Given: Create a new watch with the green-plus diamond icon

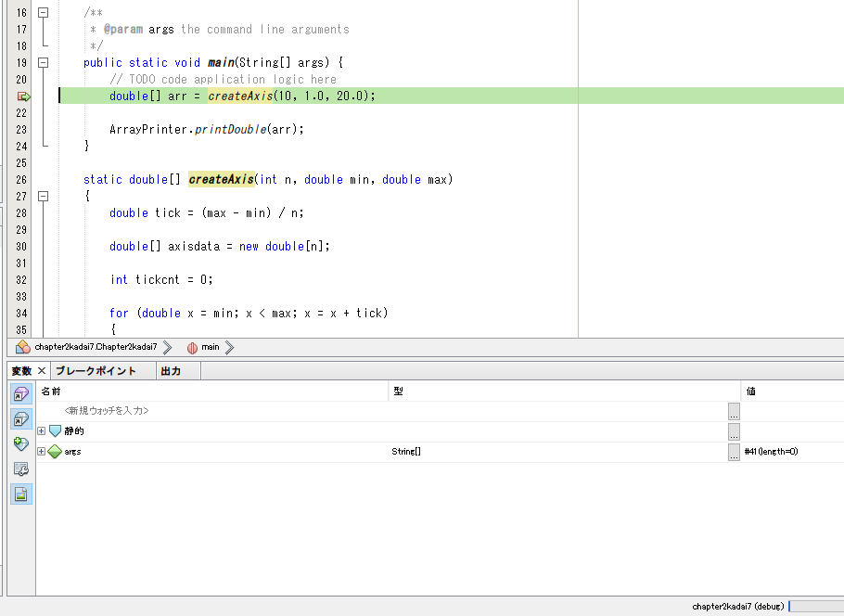Looking at the screenshot, I should (x=21, y=443).
